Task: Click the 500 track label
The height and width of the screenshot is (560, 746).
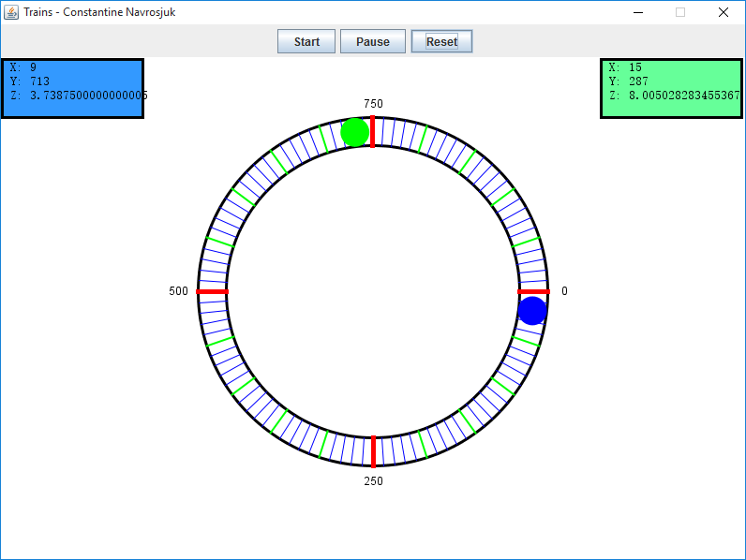Action: tap(178, 291)
